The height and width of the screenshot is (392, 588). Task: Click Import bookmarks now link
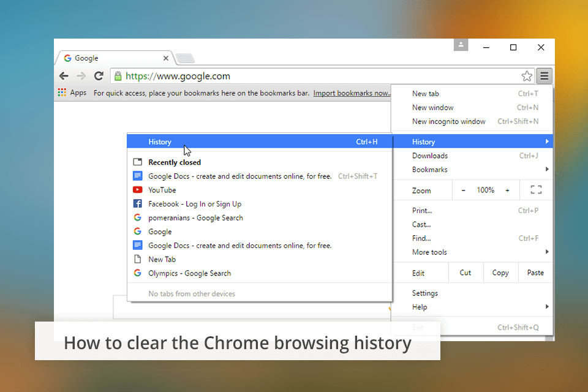tap(352, 93)
